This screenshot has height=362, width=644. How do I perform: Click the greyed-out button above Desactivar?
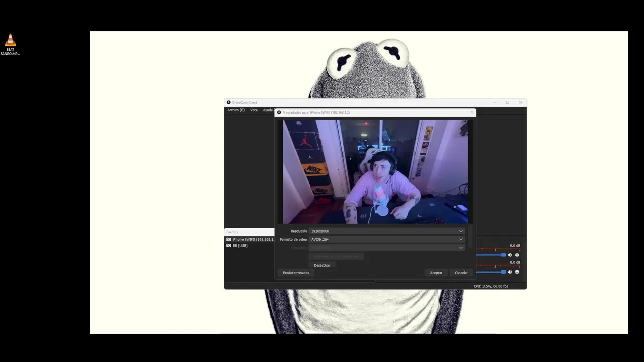pyautogui.click(x=336, y=256)
